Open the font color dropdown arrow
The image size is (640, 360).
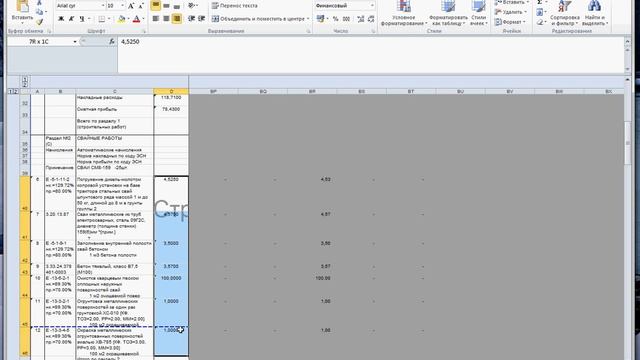(144, 19)
